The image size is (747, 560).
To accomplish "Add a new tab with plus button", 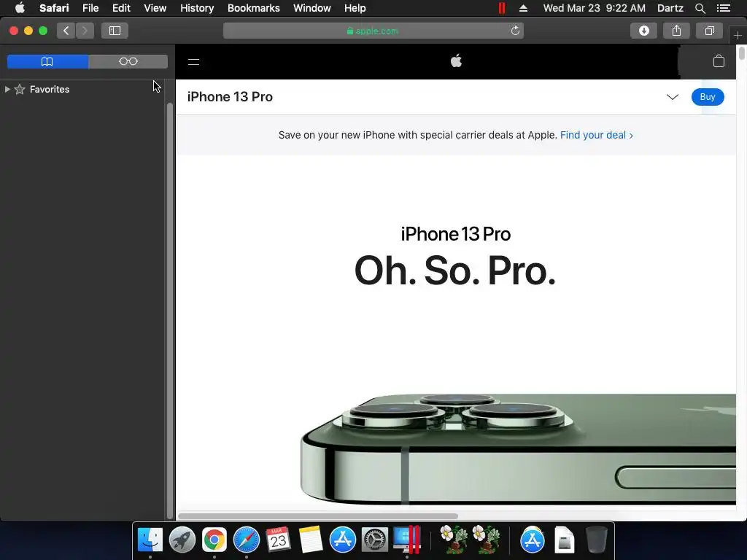I will [x=738, y=36].
